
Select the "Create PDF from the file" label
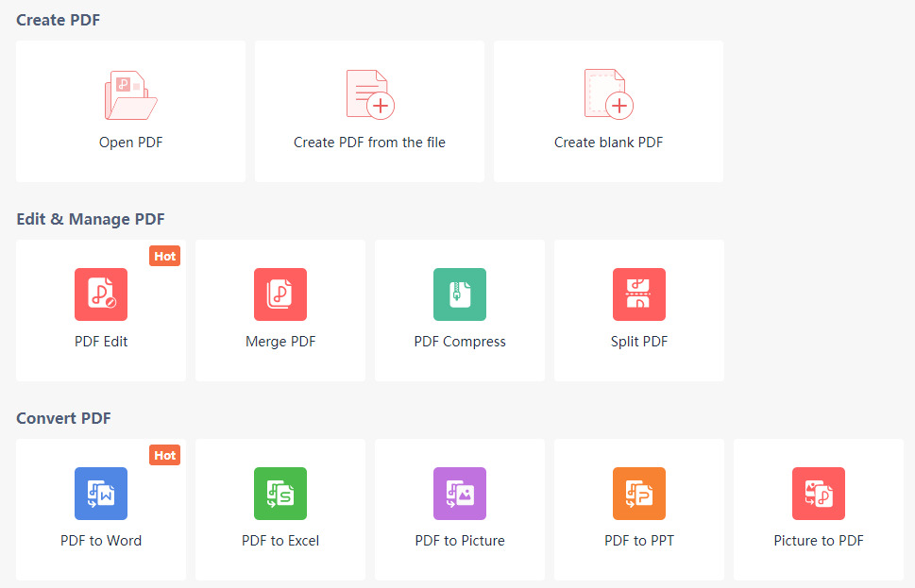pyautogui.click(x=369, y=143)
